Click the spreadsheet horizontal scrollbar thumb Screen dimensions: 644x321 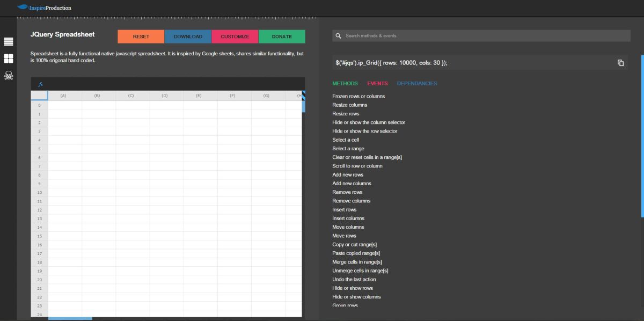70,319
